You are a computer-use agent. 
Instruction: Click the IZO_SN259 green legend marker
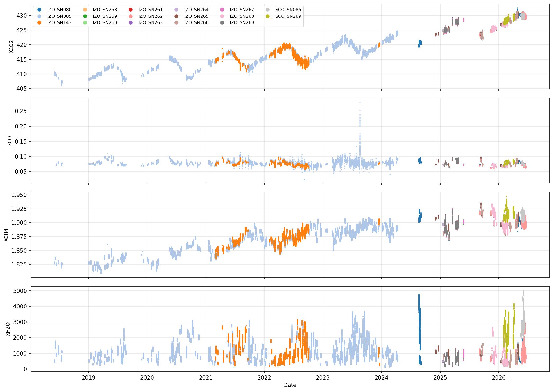pos(85,16)
